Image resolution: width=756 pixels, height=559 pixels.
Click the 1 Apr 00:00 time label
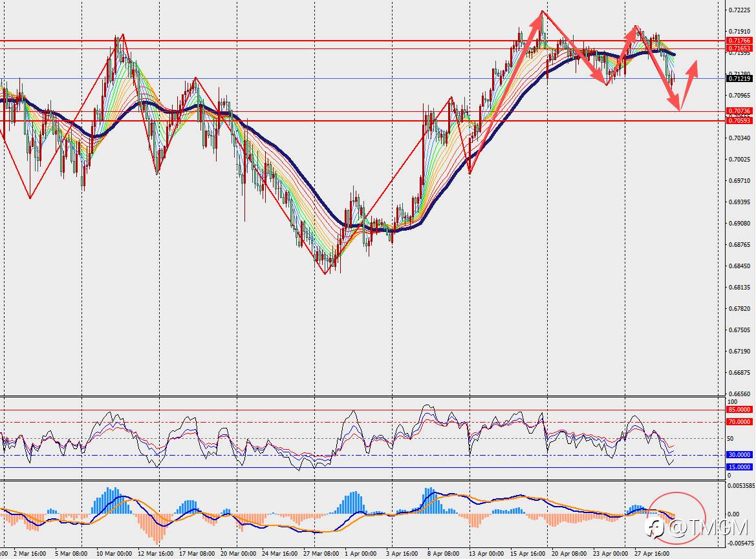[361, 554]
